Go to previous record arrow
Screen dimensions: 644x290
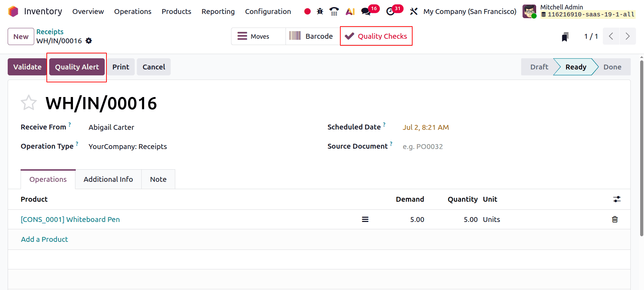pyautogui.click(x=611, y=36)
